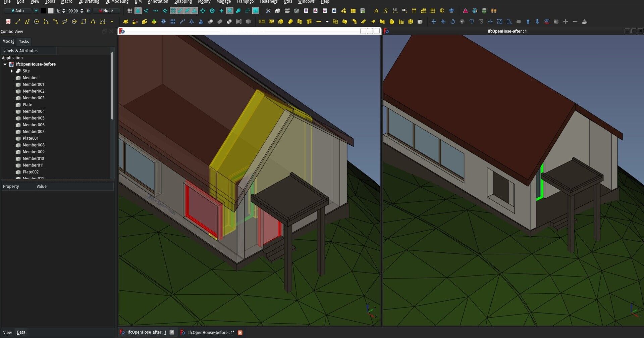This screenshot has height=338, width=644.
Task: Open the None autogroup dropdown
Action: coord(106,11)
